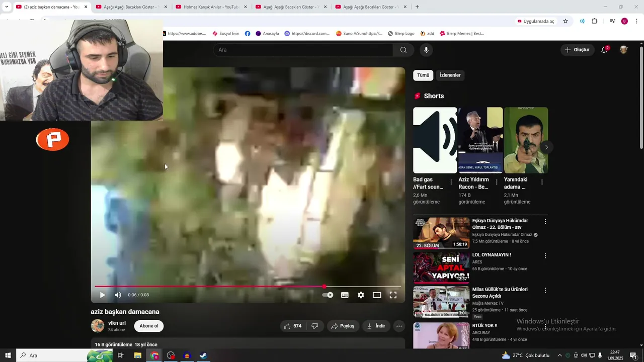Open the Chrome extensions puzzle icon
The height and width of the screenshot is (362, 644).
pos(595,21)
